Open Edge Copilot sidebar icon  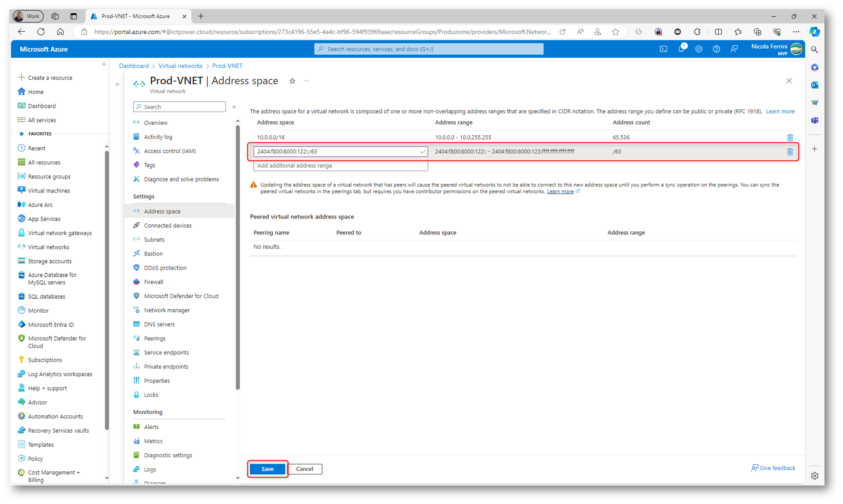tap(814, 32)
